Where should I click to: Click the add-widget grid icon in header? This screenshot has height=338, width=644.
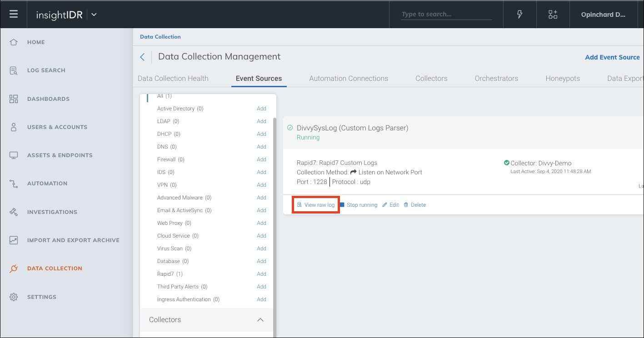click(553, 14)
